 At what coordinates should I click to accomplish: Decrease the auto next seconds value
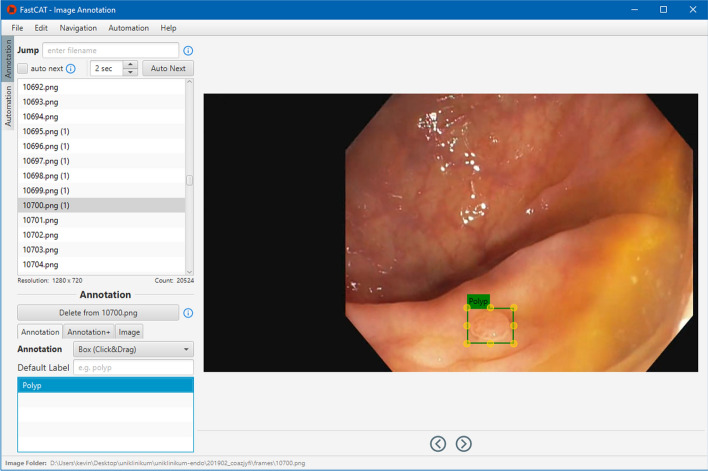[130, 73]
